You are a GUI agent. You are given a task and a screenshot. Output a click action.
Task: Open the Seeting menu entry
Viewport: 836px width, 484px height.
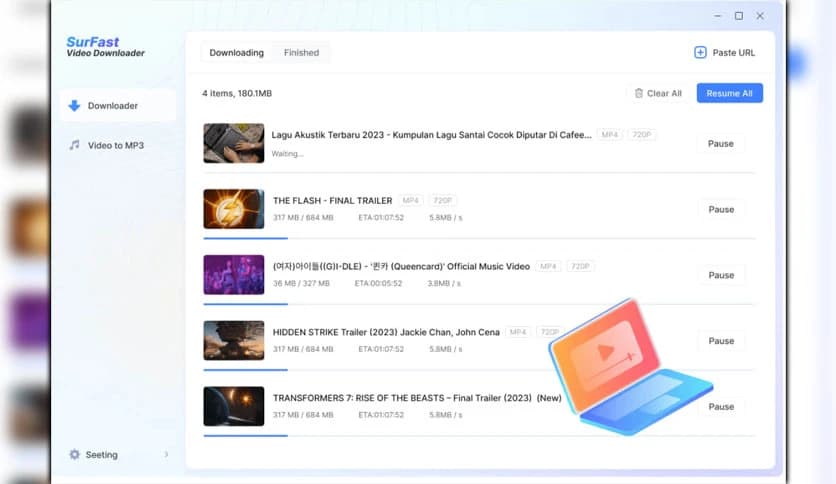pos(118,455)
